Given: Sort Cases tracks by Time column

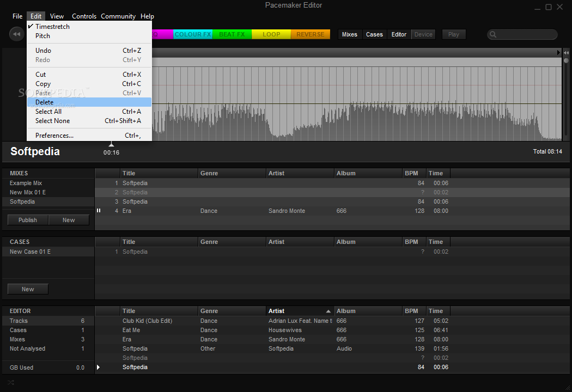Looking at the screenshot, I should point(438,242).
